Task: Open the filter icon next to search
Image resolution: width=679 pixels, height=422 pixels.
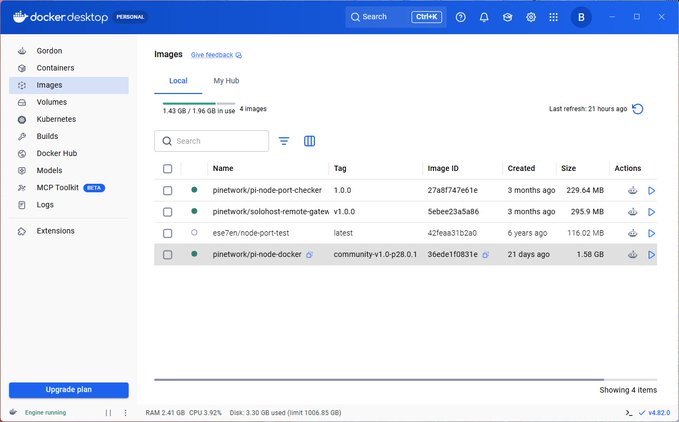Action: coord(284,141)
